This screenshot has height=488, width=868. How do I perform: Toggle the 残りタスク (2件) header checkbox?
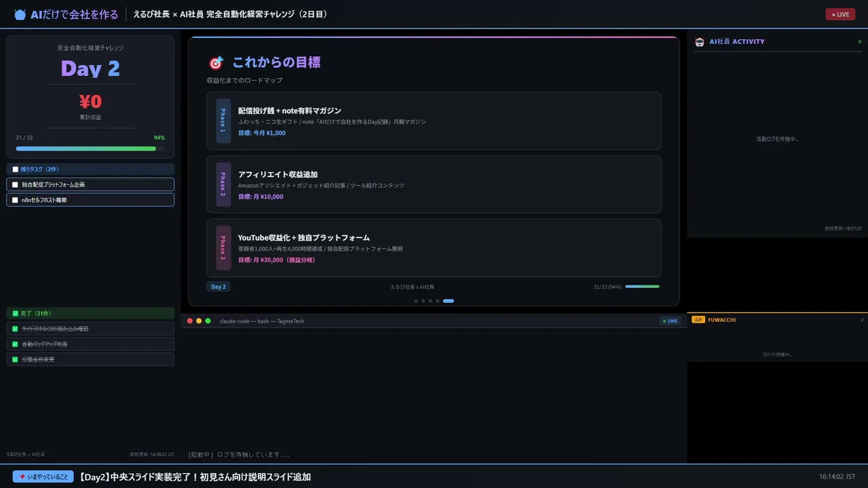15,169
